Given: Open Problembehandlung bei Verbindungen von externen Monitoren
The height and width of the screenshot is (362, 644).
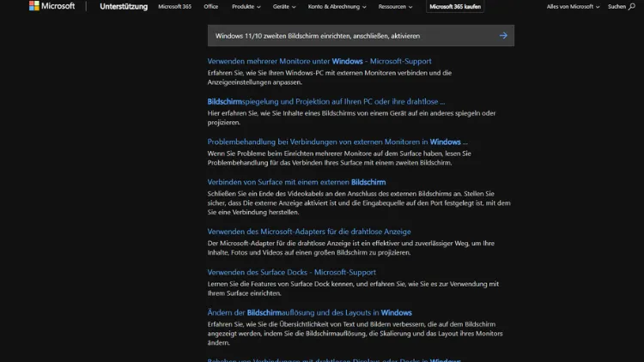Looking at the screenshot, I should point(337,142).
